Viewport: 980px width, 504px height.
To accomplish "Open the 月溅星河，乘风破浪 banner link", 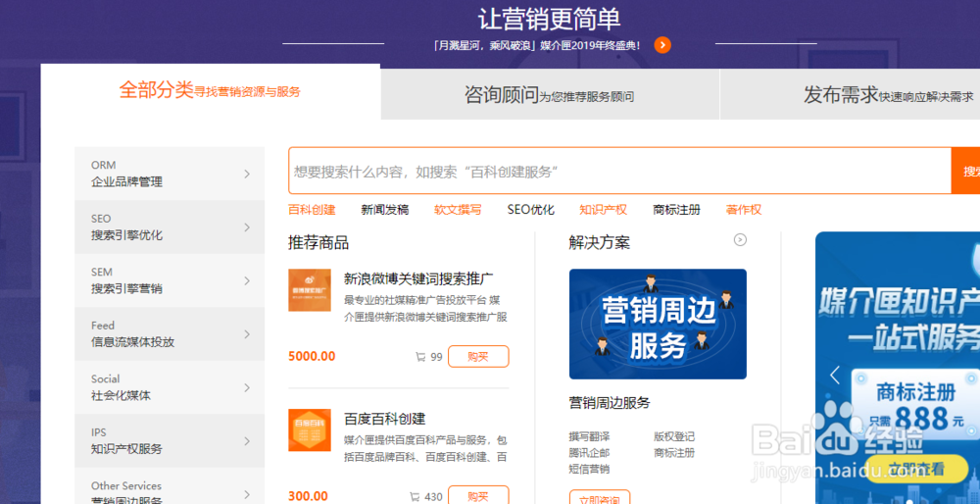I will click(536, 46).
